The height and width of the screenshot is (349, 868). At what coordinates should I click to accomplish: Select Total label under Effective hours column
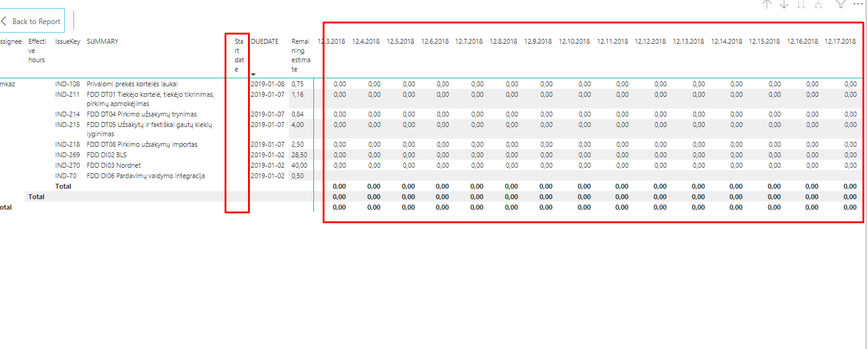[36, 197]
